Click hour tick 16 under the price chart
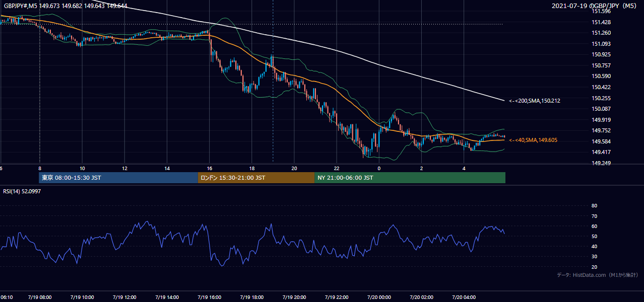Screen dimensions: 644x302 pyautogui.click(x=209, y=168)
